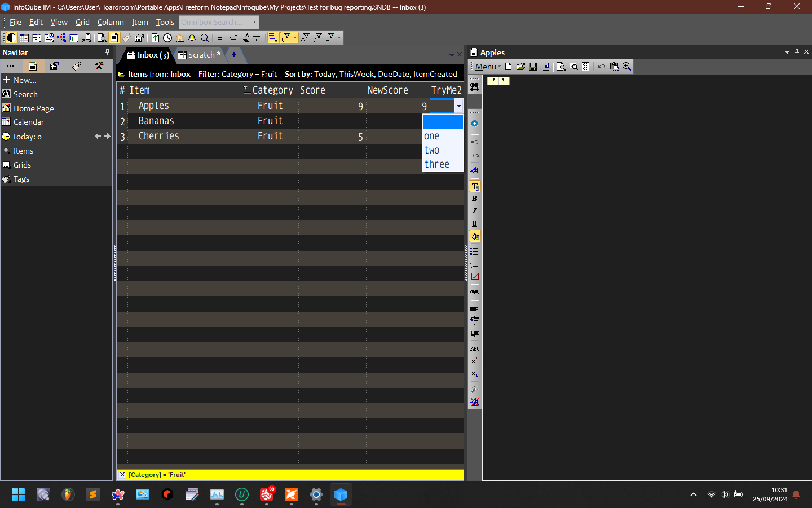Image resolution: width=812 pixels, height=508 pixels.
Task: Apply superscript in editor toolbar
Action: tap(475, 361)
